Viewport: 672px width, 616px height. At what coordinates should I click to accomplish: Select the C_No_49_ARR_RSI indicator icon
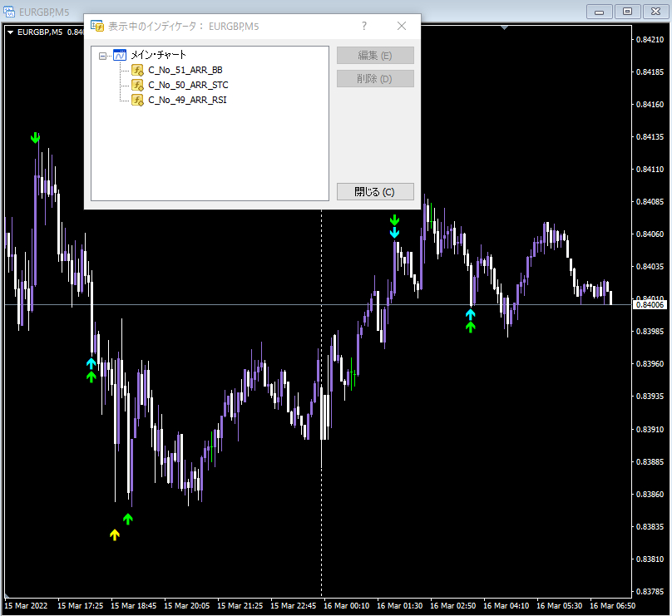(137, 101)
